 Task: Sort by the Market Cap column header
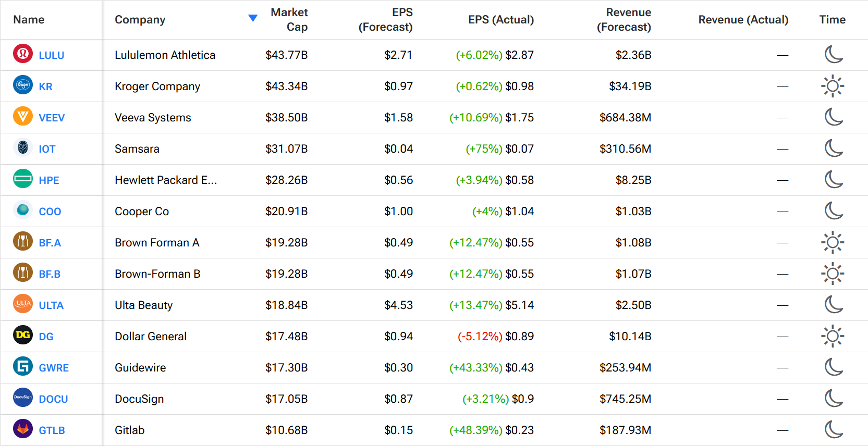coord(289,20)
